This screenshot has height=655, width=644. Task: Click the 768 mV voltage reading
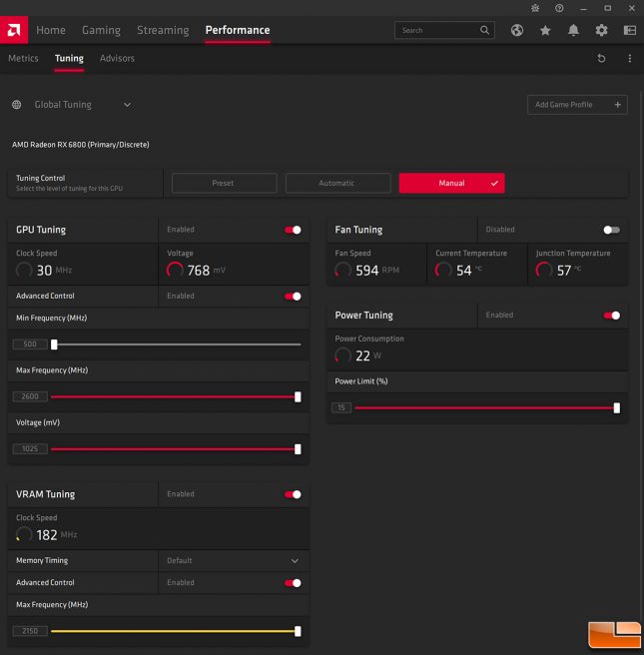click(x=207, y=271)
